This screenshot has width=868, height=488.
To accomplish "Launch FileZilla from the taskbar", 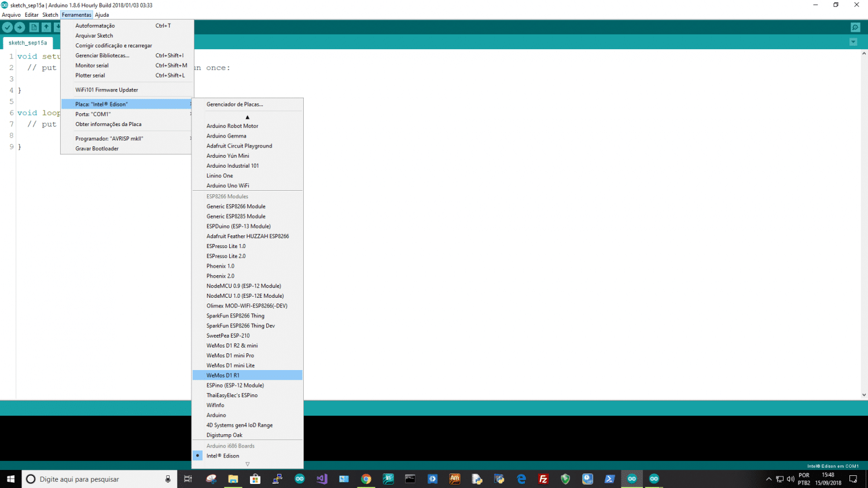I will (x=543, y=479).
